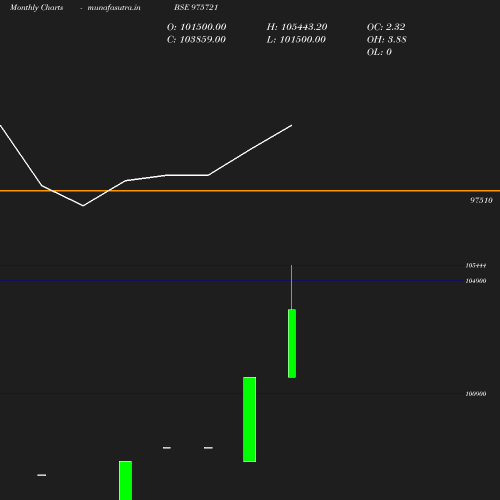The width and height of the screenshot is (500, 500).
Task: Click the close value 'C: 103859.00'
Action: pyautogui.click(x=196, y=39)
